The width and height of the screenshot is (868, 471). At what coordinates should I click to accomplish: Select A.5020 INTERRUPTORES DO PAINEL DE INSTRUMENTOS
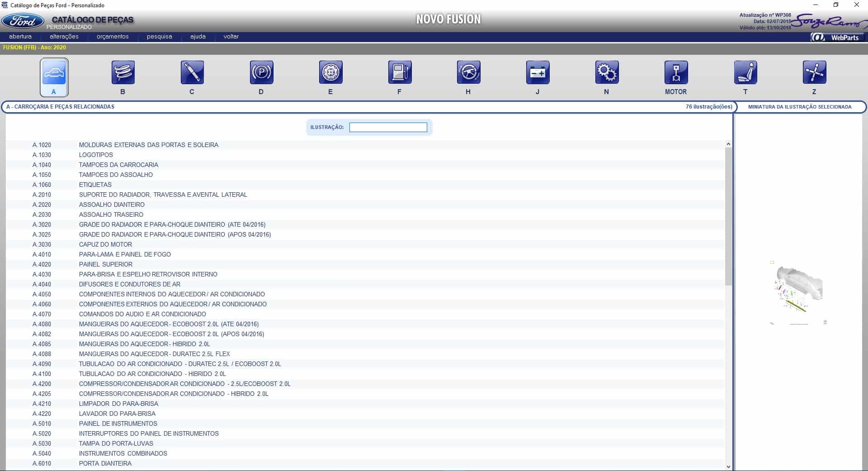365,433
